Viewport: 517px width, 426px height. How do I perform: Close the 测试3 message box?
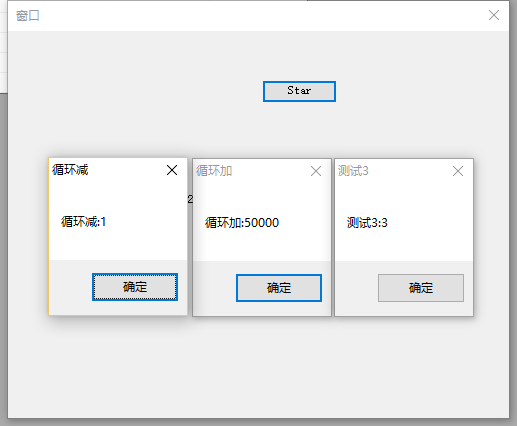(458, 171)
